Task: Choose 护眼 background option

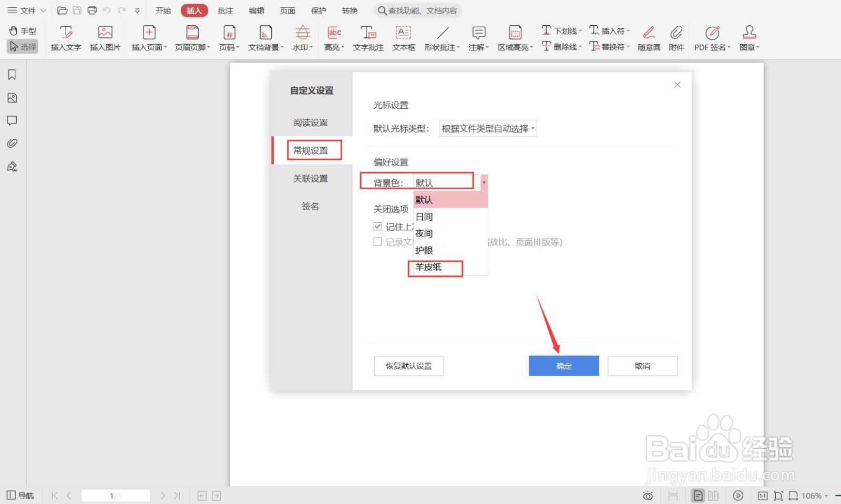Action: click(450, 250)
